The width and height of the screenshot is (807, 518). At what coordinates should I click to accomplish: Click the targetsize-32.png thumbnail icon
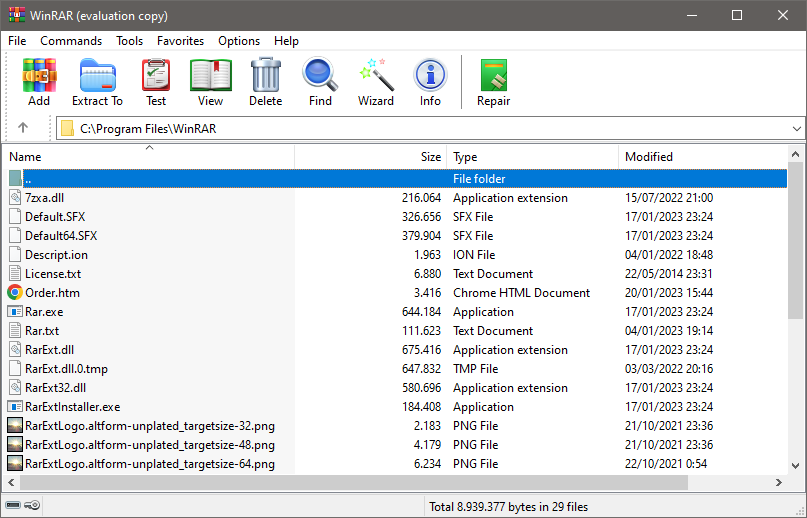pos(15,426)
